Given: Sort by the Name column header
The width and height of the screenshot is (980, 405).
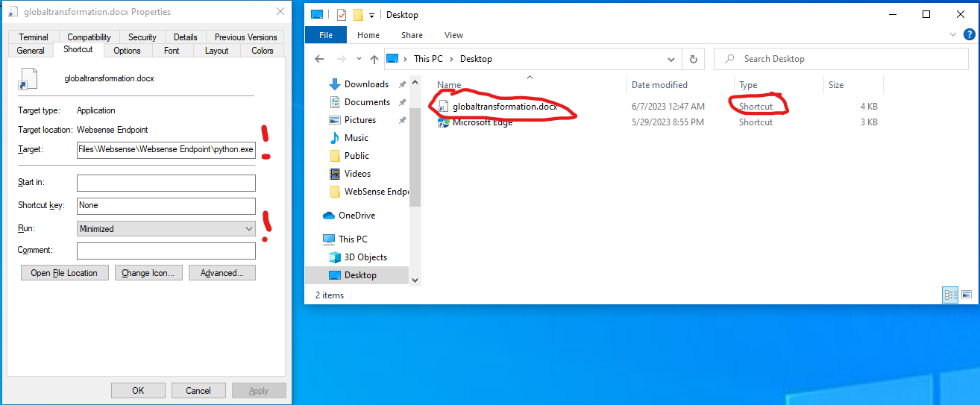Looking at the screenshot, I should [449, 85].
